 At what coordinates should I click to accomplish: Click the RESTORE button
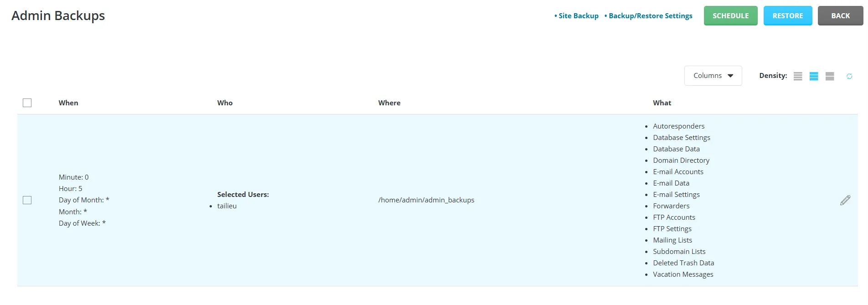(x=787, y=16)
